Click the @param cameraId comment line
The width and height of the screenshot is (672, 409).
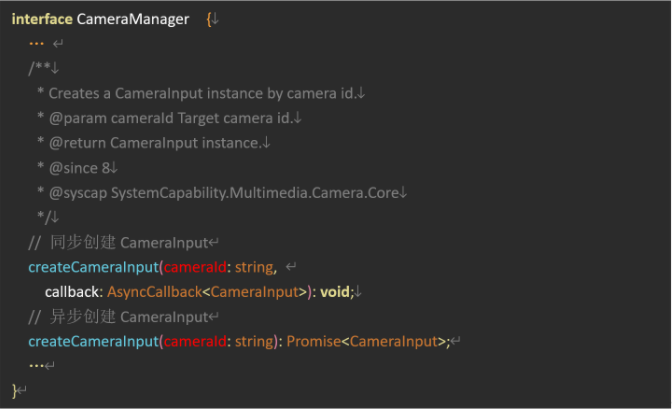(171, 118)
